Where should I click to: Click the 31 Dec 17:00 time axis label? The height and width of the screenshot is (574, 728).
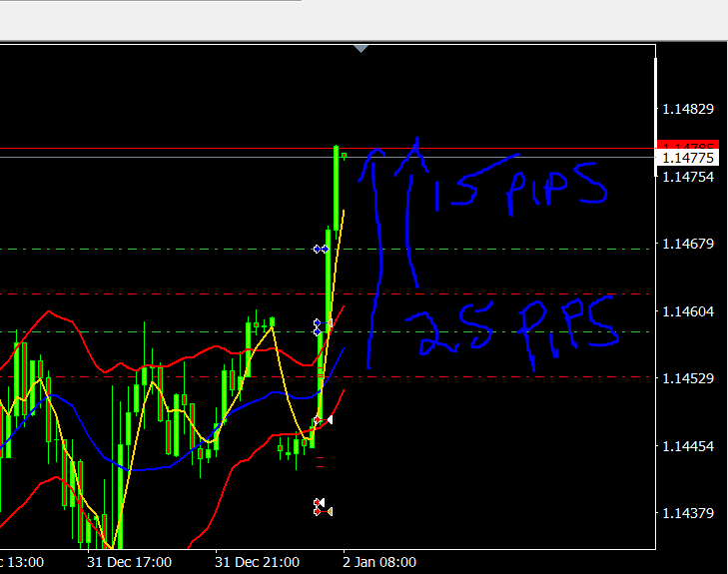pyautogui.click(x=129, y=562)
